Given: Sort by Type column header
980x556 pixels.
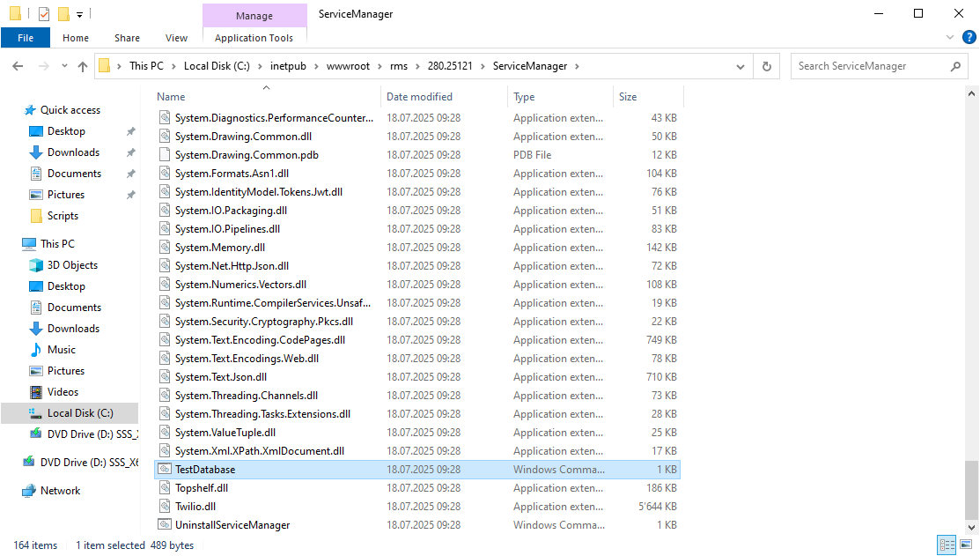Looking at the screenshot, I should pyautogui.click(x=561, y=97).
